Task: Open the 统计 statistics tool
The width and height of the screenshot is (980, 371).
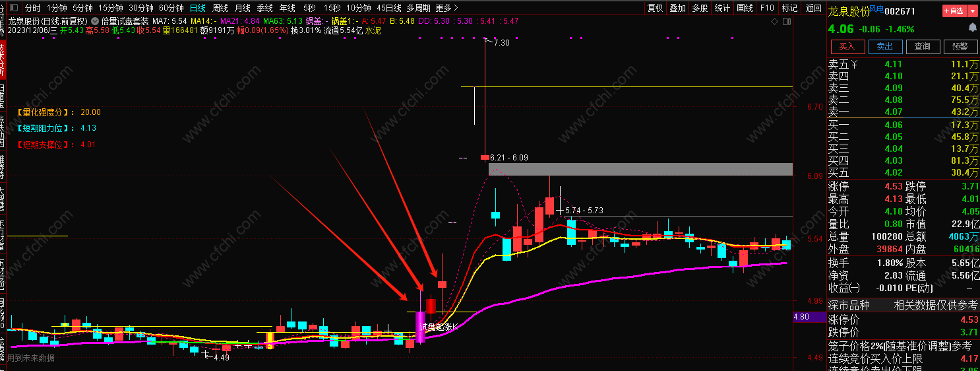Action: coord(722,8)
